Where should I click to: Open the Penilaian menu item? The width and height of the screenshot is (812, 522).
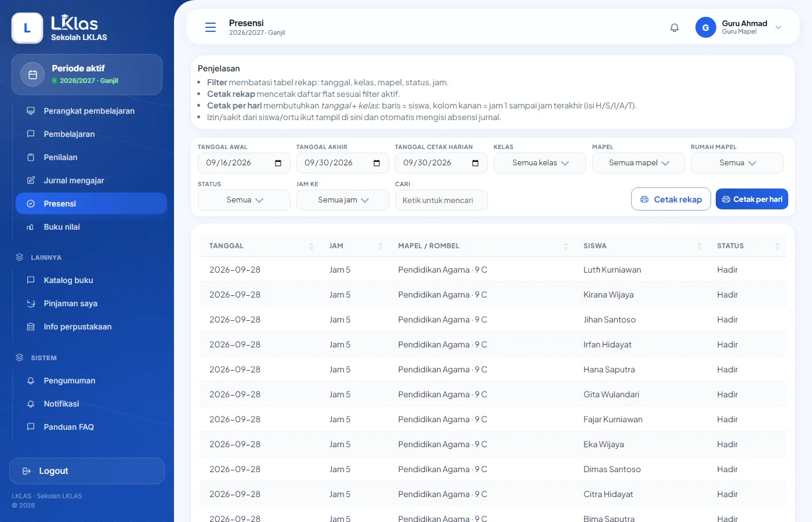(x=92, y=157)
